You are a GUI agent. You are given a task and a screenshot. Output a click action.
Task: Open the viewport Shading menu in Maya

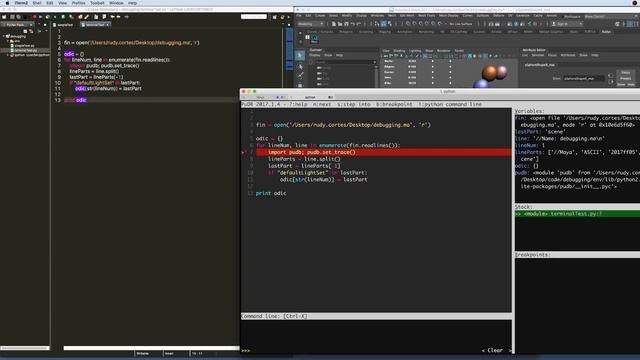[399, 51]
